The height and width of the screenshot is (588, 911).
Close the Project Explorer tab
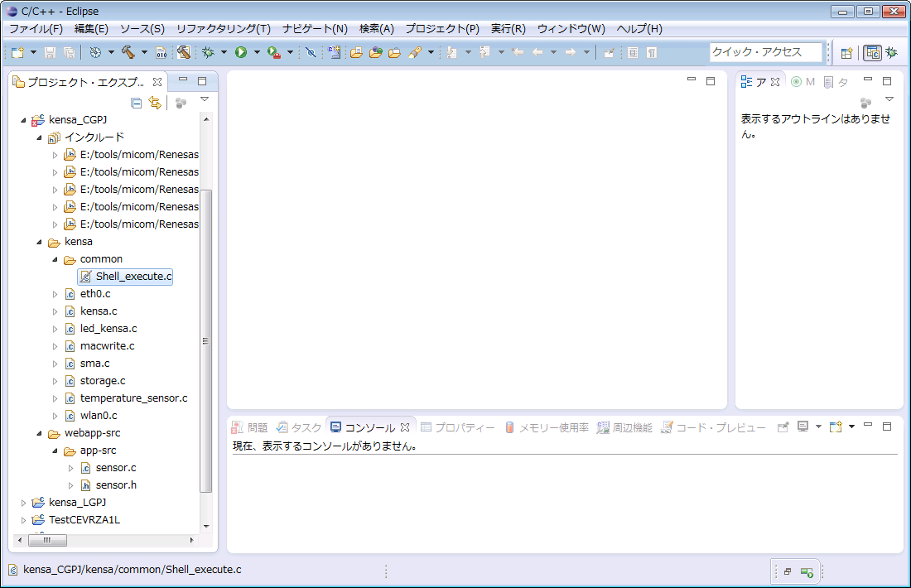[x=157, y=83]
